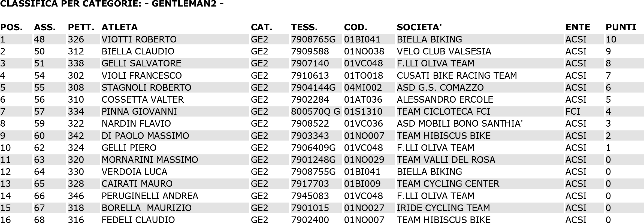
Task: Click the FCI entry in ENTE column
Action: click(x=573, y=112)
